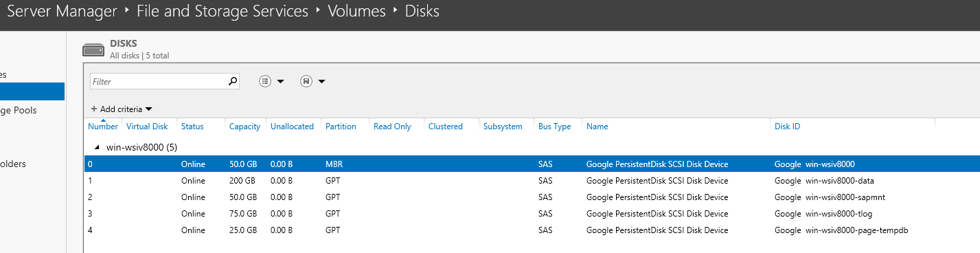Image resolution: width=980 pixels, height=253 pixels.
Task: Click Disk ID win-wsiv8000-sapmnt
Action: (830, 197)
